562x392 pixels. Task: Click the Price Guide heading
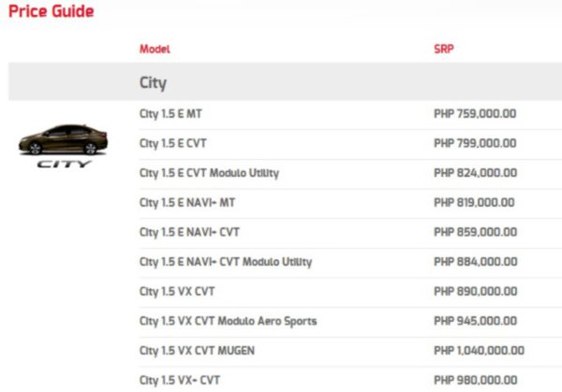tap(52, 12)
